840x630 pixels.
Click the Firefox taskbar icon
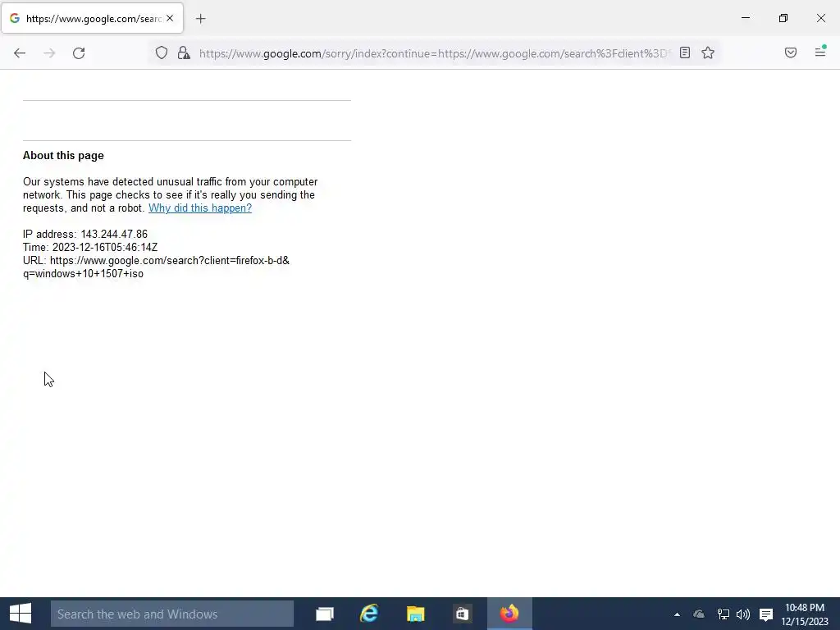509,614
